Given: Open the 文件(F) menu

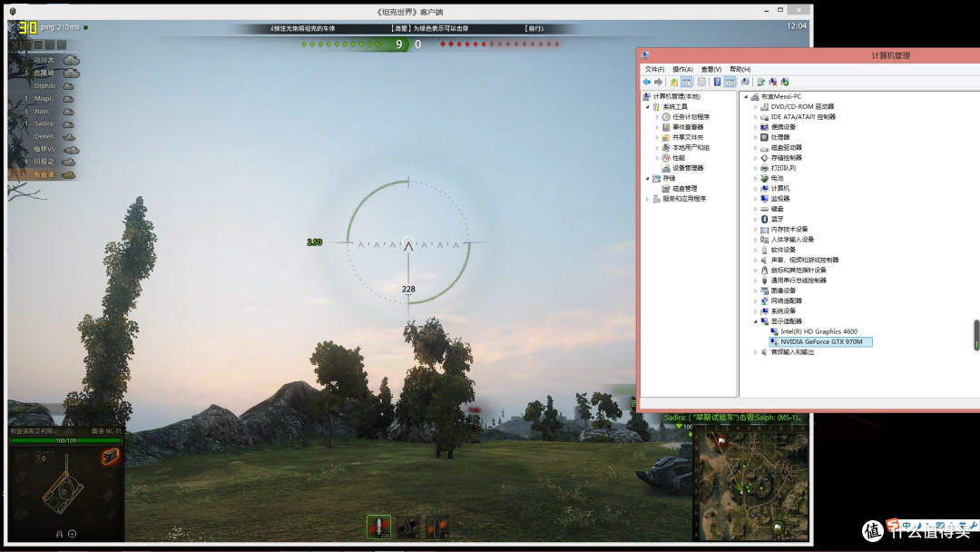Looking at the screenshot, I should coord(654,69).
